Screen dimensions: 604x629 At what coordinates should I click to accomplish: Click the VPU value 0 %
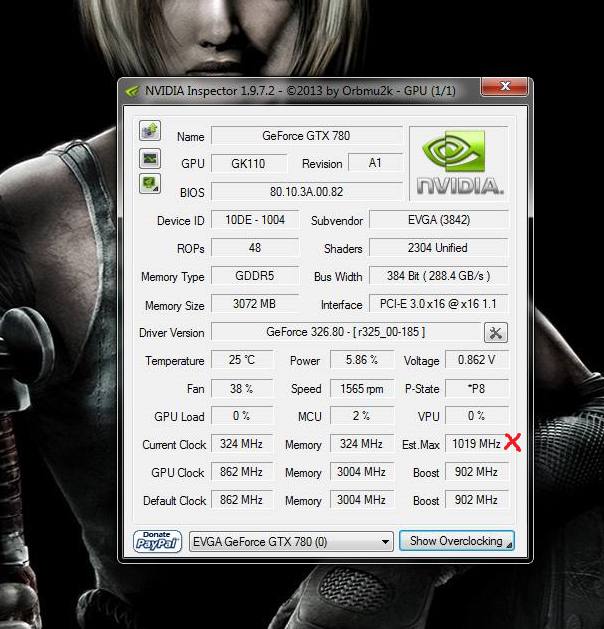(476, 416)
